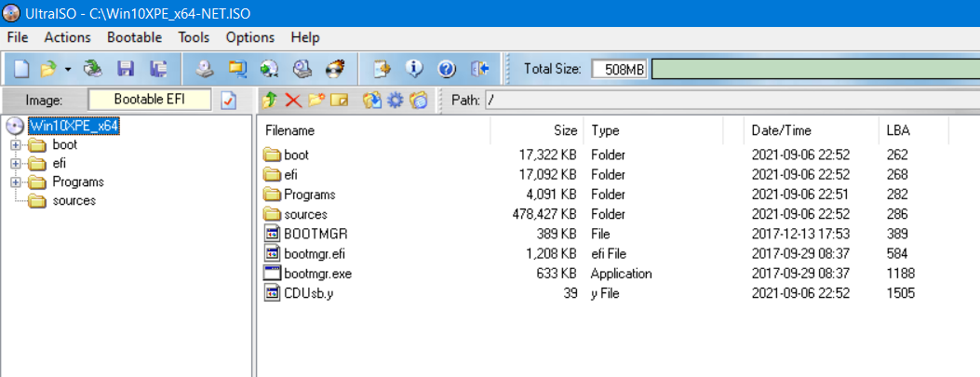Click the Burn CD/DVD image flame icon
Image resolution: width=980 pixels, height=377 pixels.
(x=336, y=69)
